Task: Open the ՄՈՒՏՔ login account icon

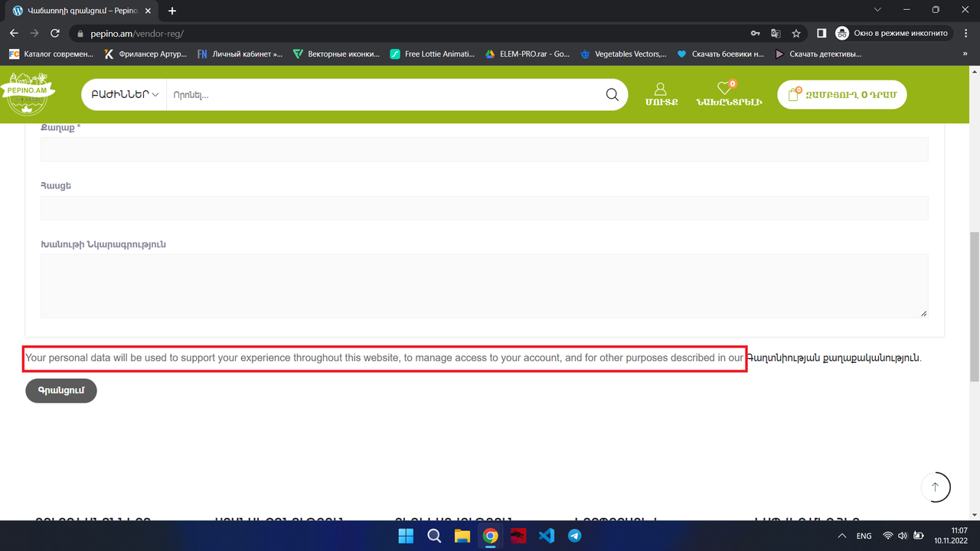Action: 661,95
